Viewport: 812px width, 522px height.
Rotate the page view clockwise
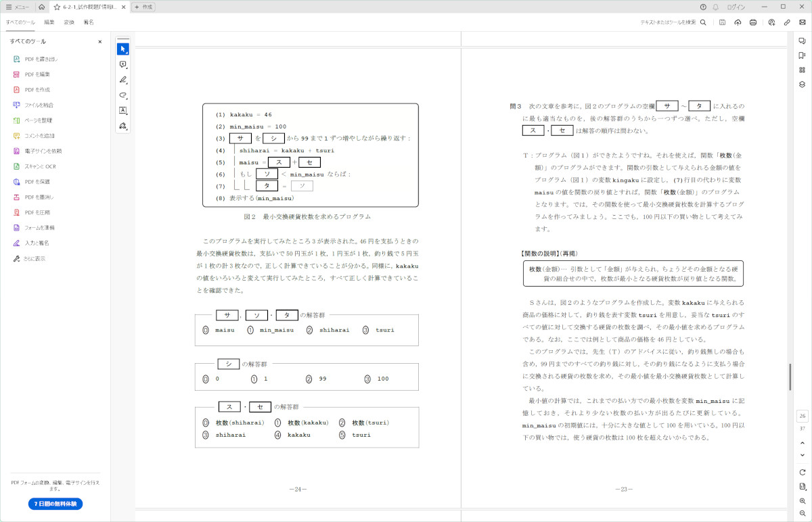(802, 472)
